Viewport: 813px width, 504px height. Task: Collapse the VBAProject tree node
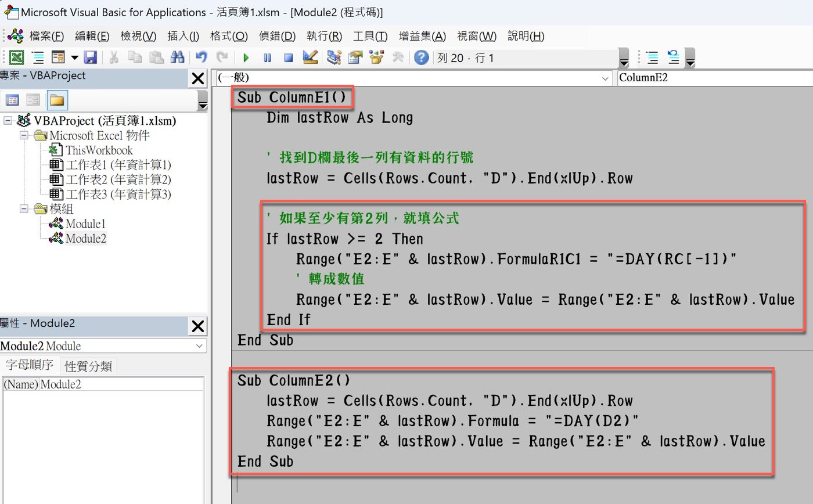pos(8,121)
